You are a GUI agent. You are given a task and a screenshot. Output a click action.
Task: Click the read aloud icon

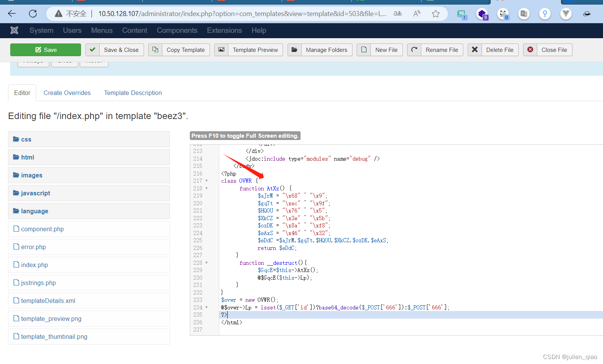[x=417, y=14]
